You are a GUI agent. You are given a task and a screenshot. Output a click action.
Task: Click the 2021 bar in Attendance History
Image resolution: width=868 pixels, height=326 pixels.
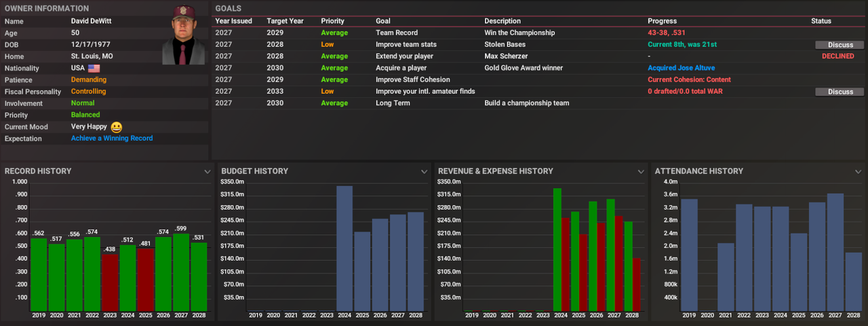pyautogui.click(x=726, y=276)
